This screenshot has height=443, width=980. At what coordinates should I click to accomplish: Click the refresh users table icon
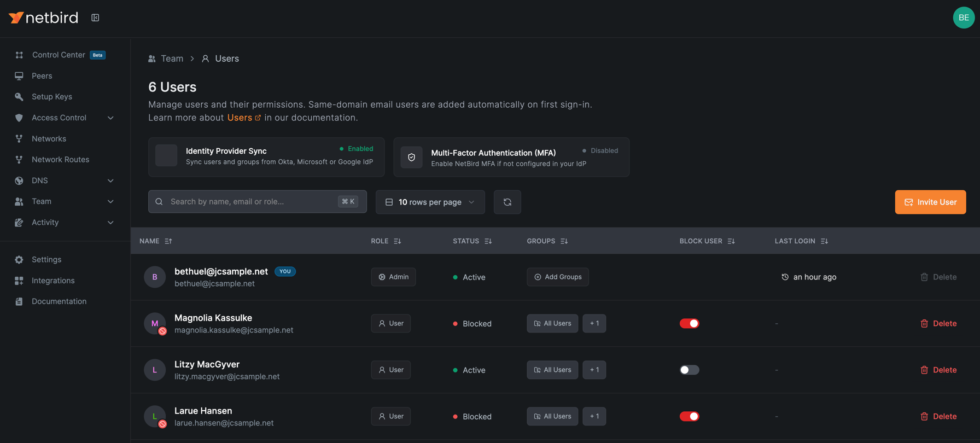pos(507,202)
